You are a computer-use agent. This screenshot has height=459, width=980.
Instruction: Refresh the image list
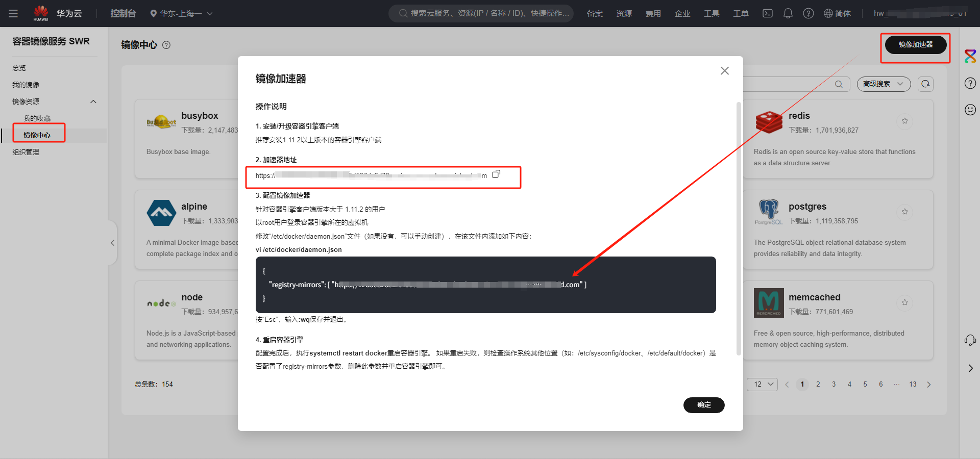(925, 84)
